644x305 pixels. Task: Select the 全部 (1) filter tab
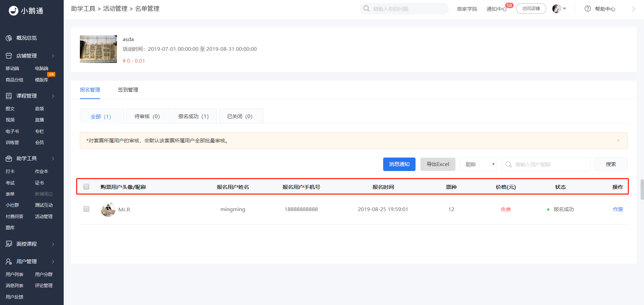[x=102, y=116]
